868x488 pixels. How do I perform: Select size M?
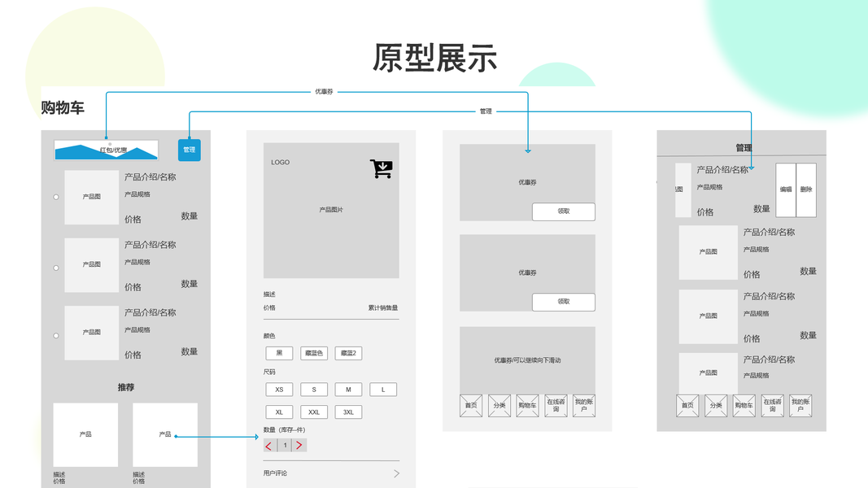348,390
